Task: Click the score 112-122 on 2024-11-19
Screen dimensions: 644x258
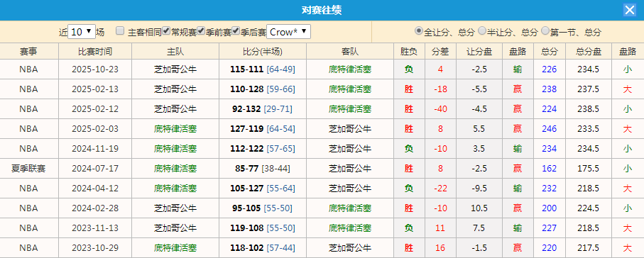Action: [x=246, y=148]
